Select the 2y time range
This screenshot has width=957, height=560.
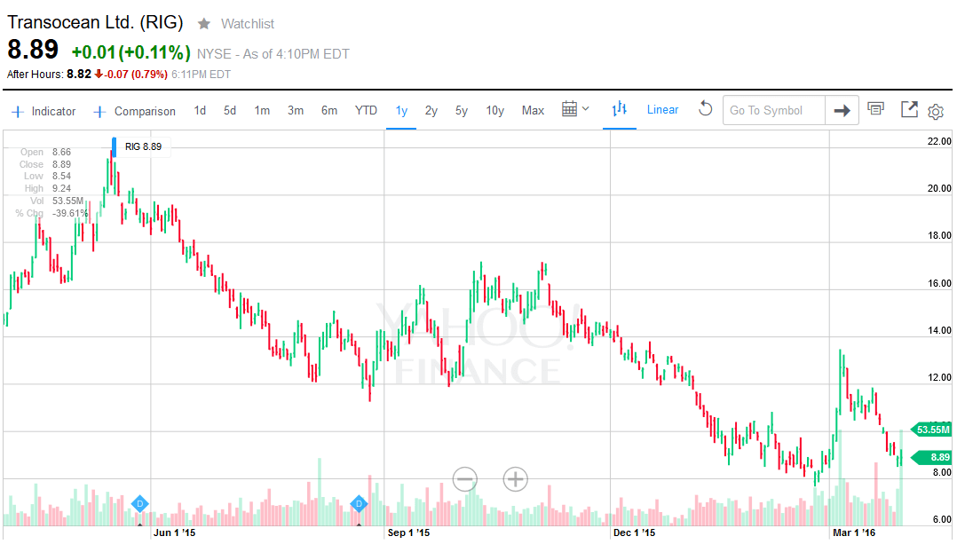coord(431,110)
